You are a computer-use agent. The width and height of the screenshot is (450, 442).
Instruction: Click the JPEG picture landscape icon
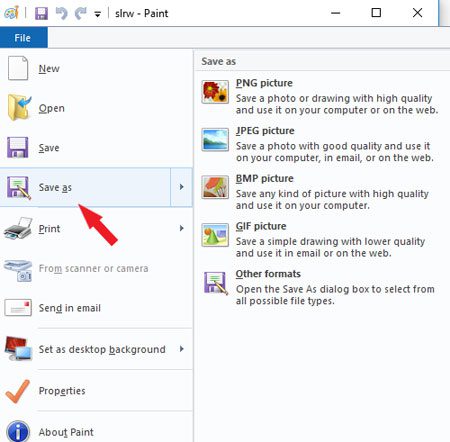215,140
